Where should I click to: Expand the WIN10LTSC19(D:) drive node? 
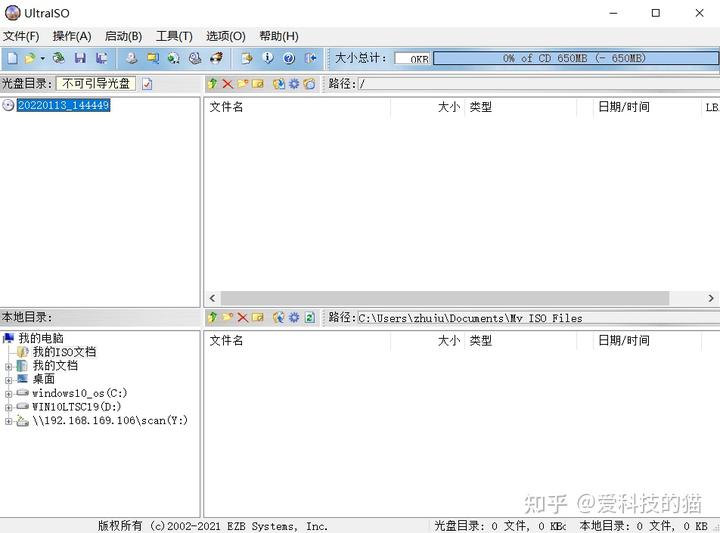tap(8, 407)
